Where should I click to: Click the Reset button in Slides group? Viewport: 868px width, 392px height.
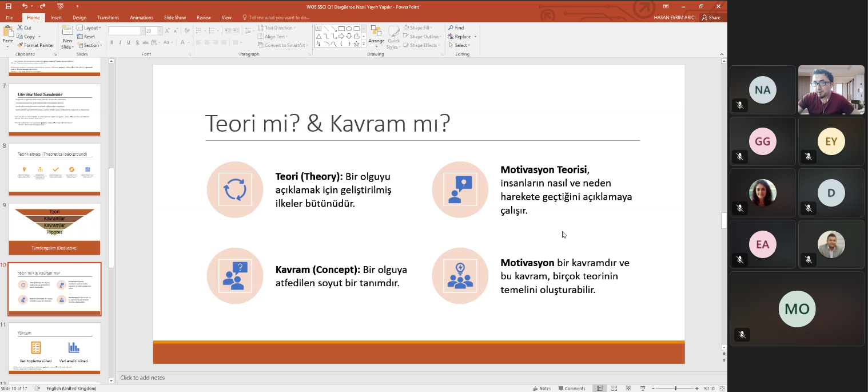tap(87, 36)
